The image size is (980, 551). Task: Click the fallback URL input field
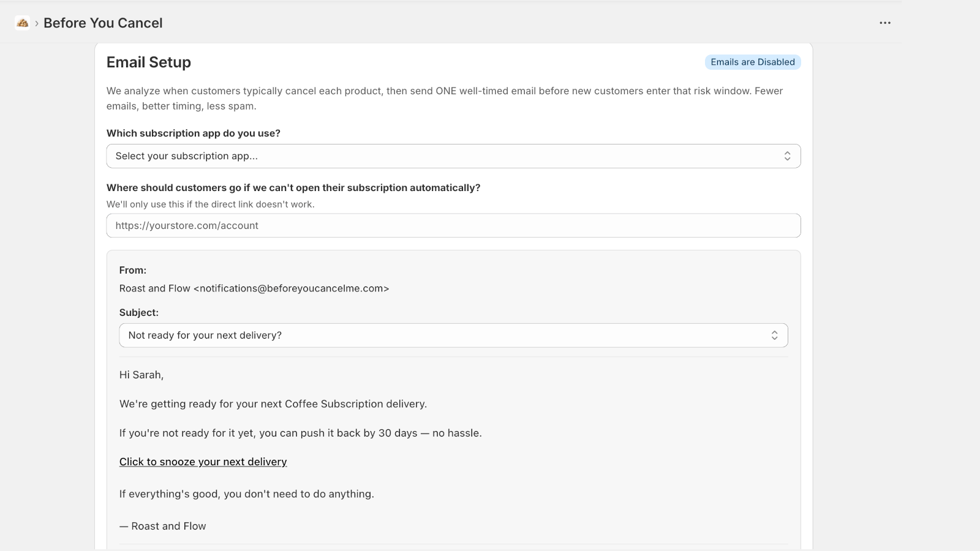453,225
